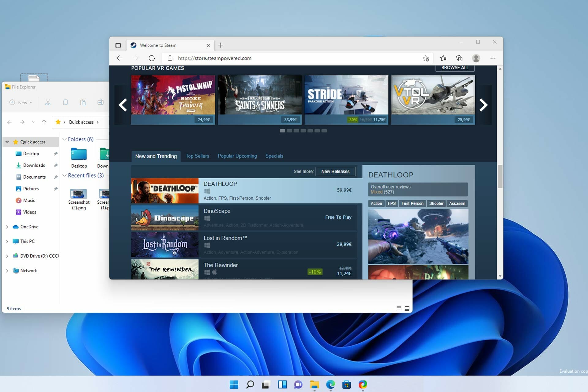The width and height of the screenshot is (588, 392).
Task: Select the New and Trending tab
Action: (x=156, y=156)
